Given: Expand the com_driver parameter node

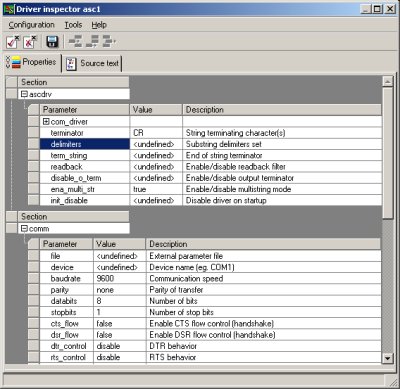Looking at the screenshot, I should tap(46, 122).
